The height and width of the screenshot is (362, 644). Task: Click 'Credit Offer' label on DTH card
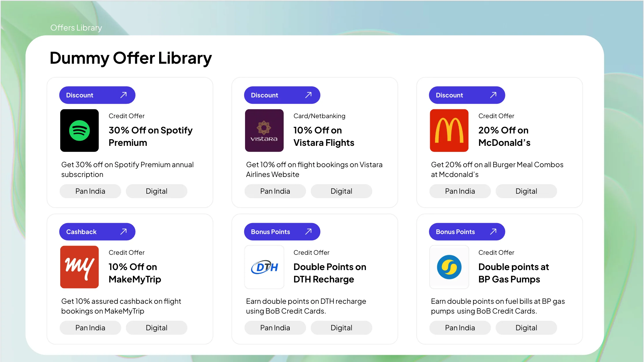311,252
